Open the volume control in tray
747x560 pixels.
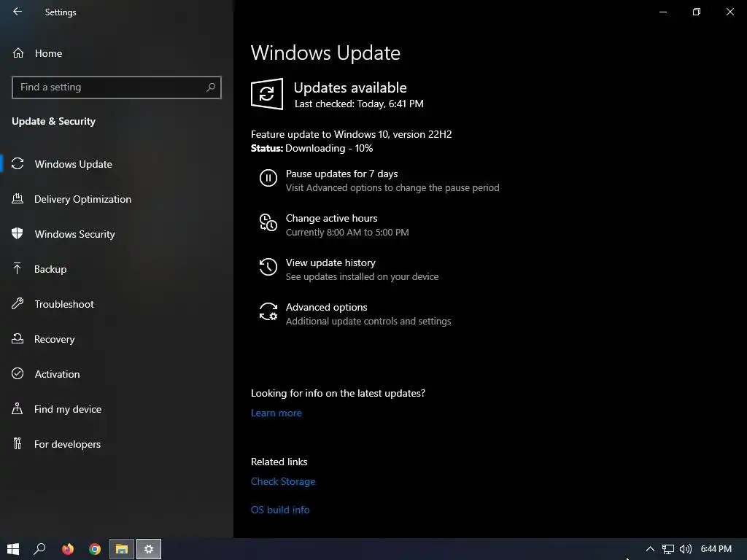[685, 549]
